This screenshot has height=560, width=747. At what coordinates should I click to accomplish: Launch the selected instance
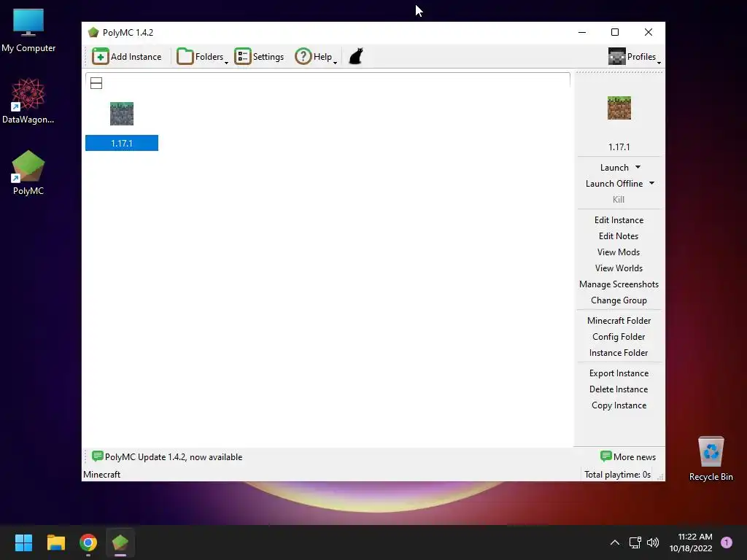[x=614, y=168]
